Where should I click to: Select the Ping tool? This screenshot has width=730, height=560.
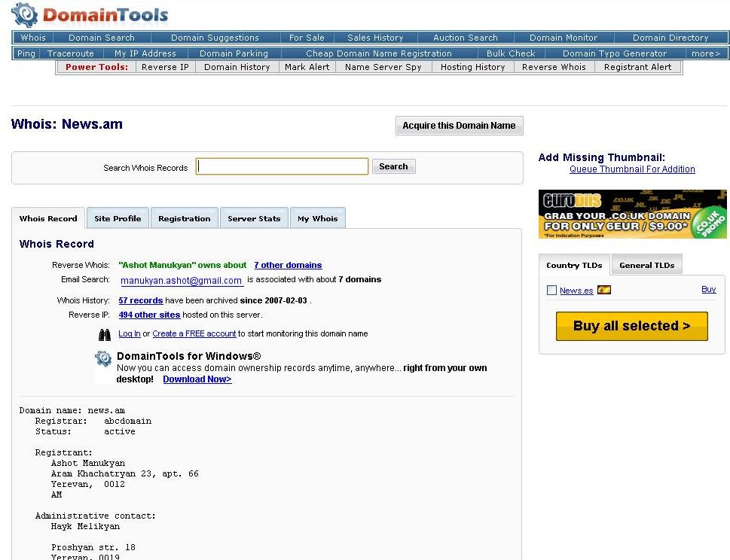[x=26, y=53]
